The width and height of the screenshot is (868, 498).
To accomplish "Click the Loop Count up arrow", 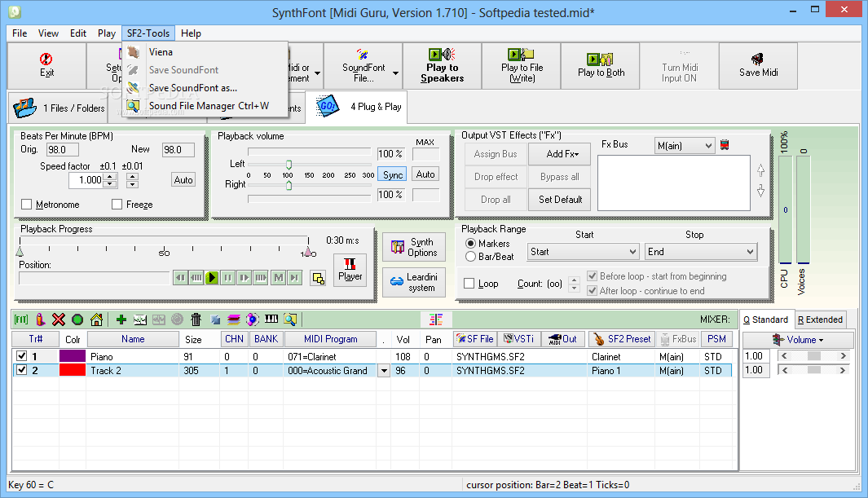I will (574, 280).
